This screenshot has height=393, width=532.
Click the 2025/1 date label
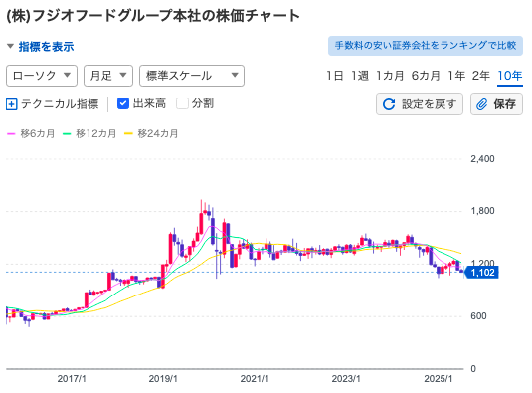(438, 379)
